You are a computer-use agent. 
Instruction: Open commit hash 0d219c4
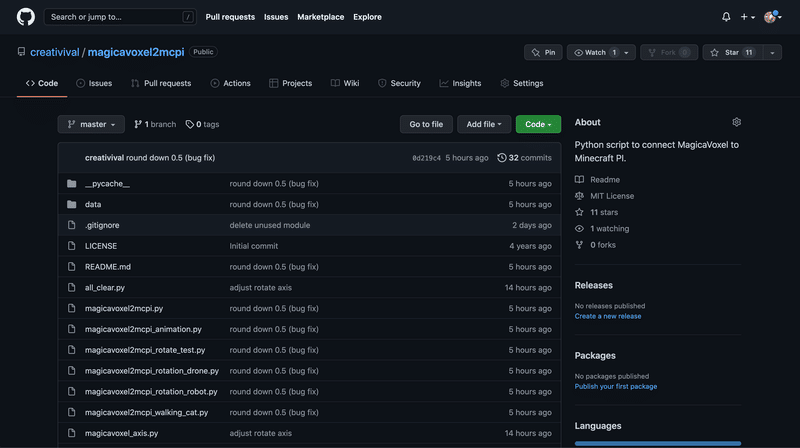click(x=426, y=158)
